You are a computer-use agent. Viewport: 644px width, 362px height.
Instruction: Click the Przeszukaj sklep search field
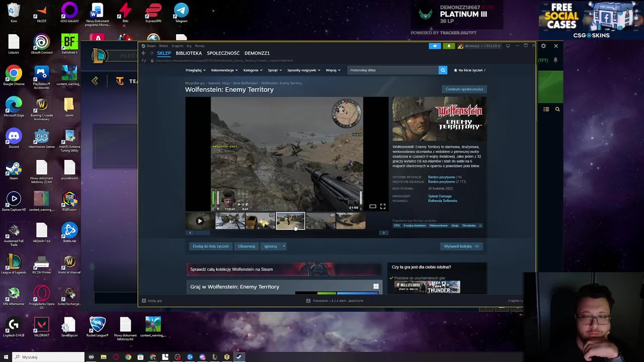point(392,70)
